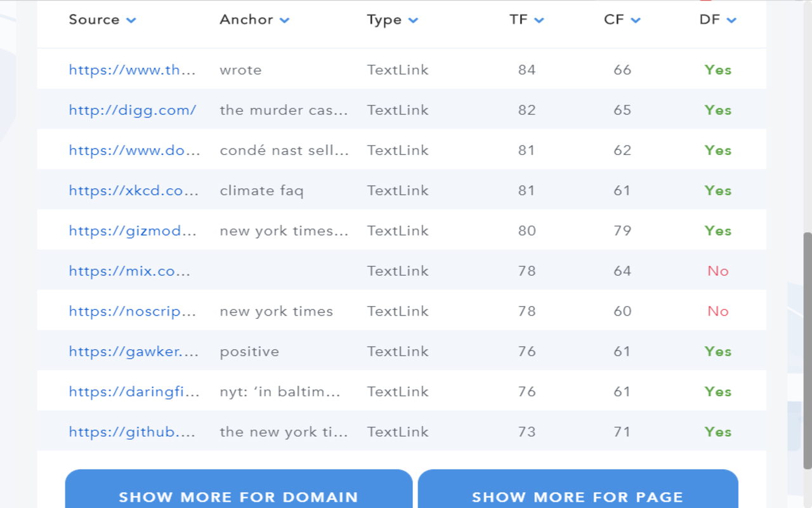This screenshot has height=508, width=812.
Task: Open the Anchor column sort dropdown
Action: (285, 20)
